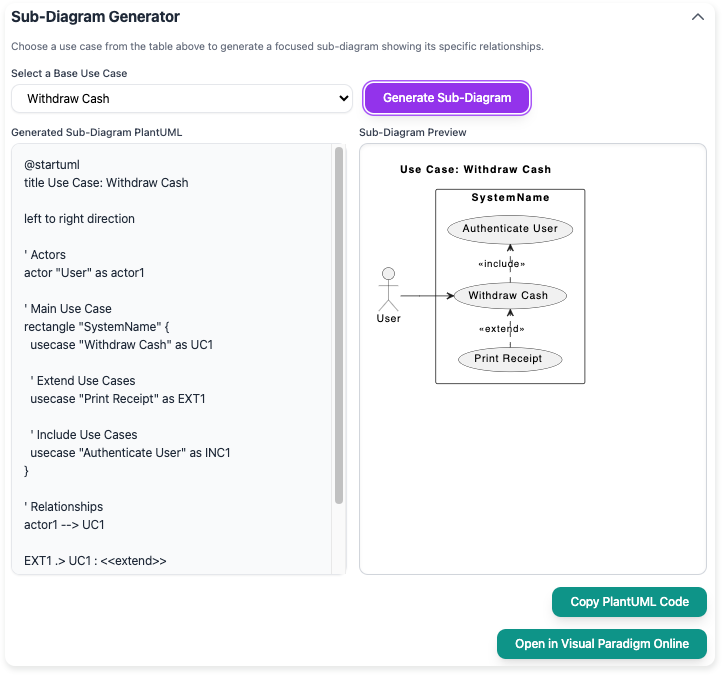This screenshot has height=675, width=722.
Task: Click the "' Include Use Cases" comment line
Action: pos(84,435)
